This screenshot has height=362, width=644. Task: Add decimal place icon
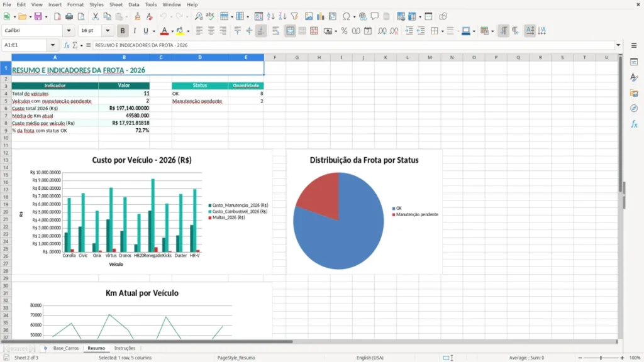tap(382, 31)
